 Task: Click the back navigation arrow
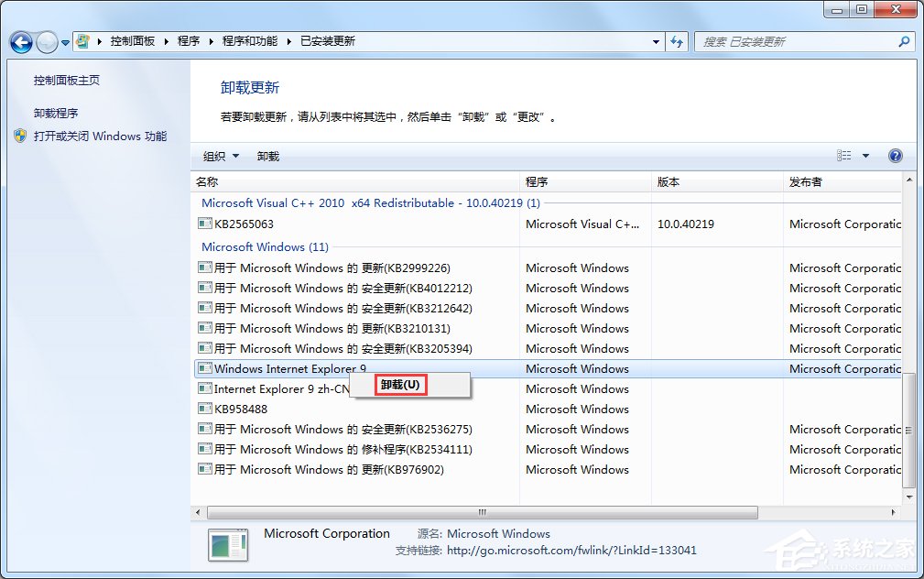coord(20,42)
